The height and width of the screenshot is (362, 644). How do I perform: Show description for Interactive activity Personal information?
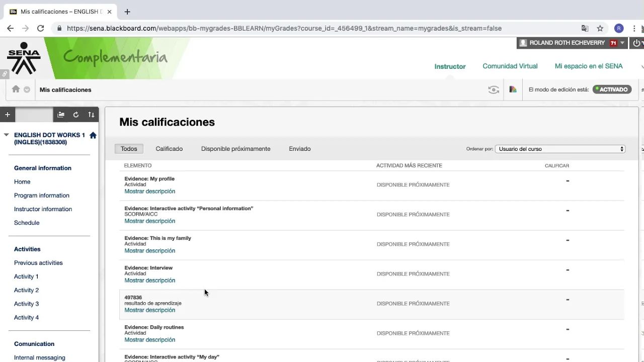[x=149, y=221]
